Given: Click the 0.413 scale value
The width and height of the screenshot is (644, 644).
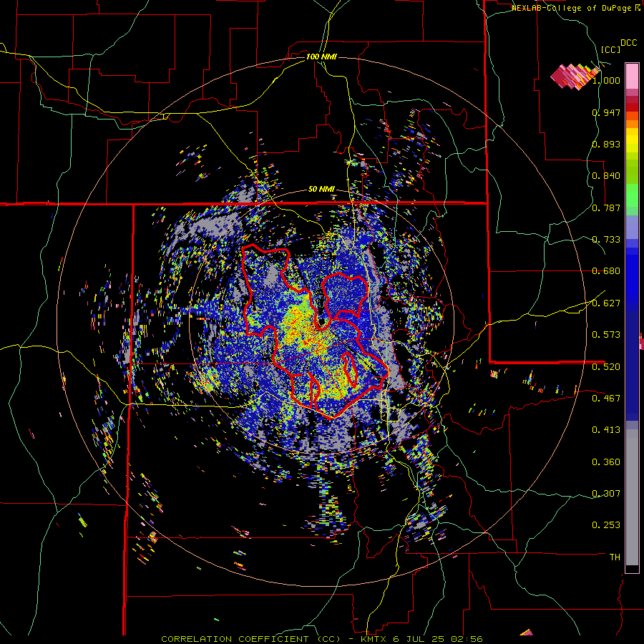Looking at the screenshot, I should (606, 430).
